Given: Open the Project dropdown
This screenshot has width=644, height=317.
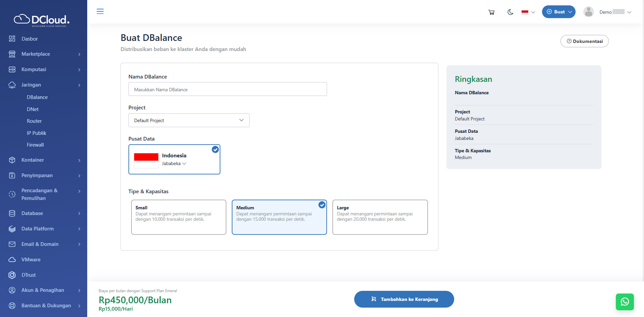Looking at the screenshot, I should [189, 120].
